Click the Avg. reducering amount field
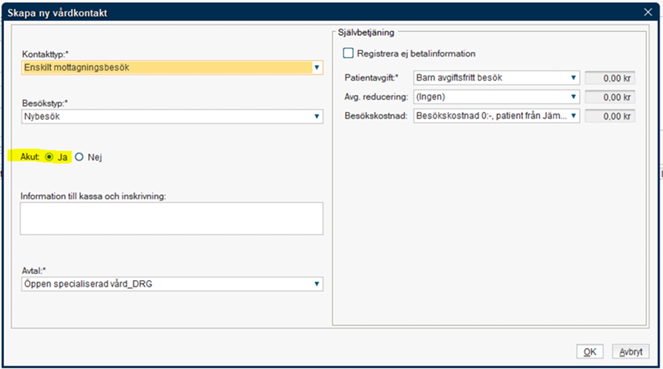 pos(610,97)
